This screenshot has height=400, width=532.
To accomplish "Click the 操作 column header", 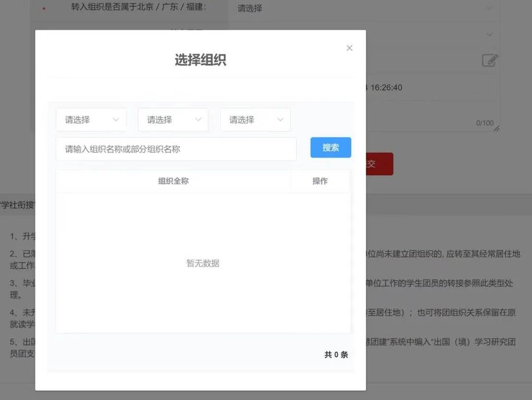I will pos(320,181).
